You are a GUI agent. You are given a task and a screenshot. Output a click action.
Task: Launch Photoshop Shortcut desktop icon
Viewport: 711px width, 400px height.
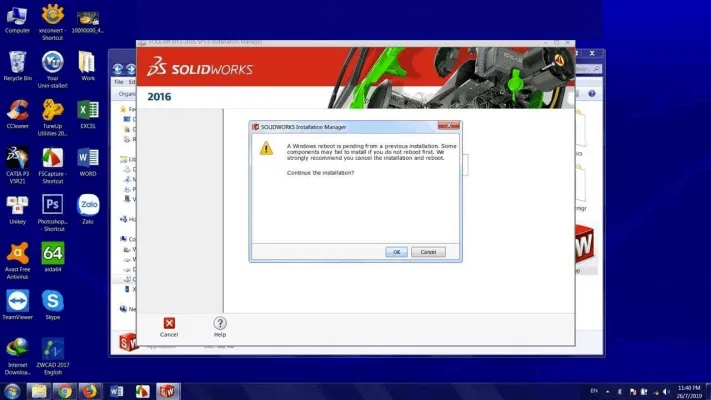53,213
